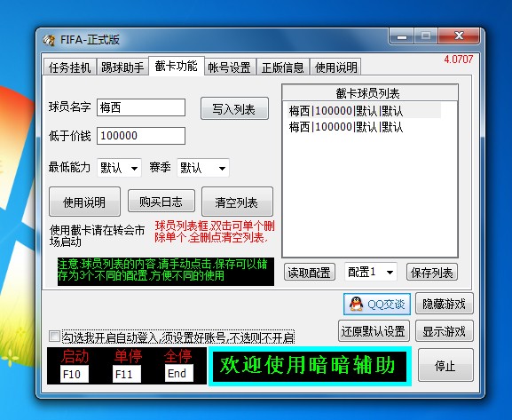Switch to the 任务挂机 tab
This screenshot has width=512, height=420.
pos(69,67)
